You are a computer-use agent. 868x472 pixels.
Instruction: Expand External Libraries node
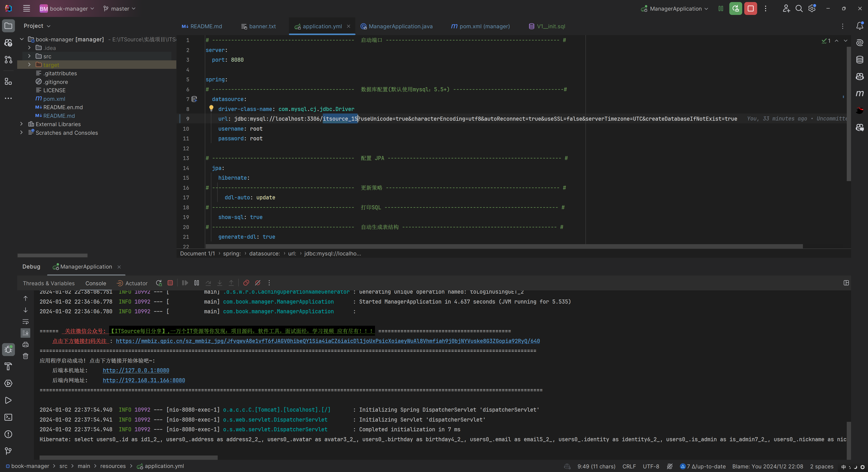(x=21, y=124)
